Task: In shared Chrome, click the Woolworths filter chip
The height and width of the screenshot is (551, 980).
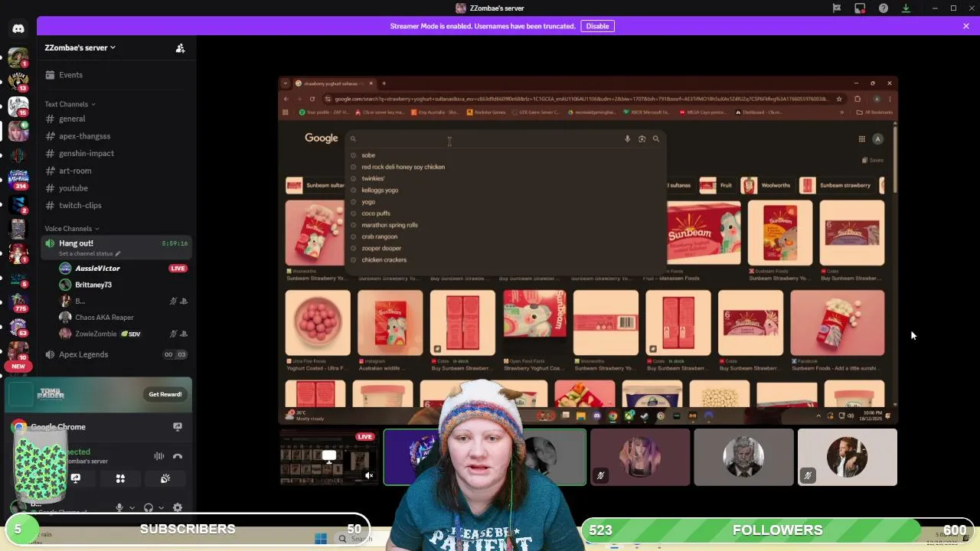Action: point(769,185)
